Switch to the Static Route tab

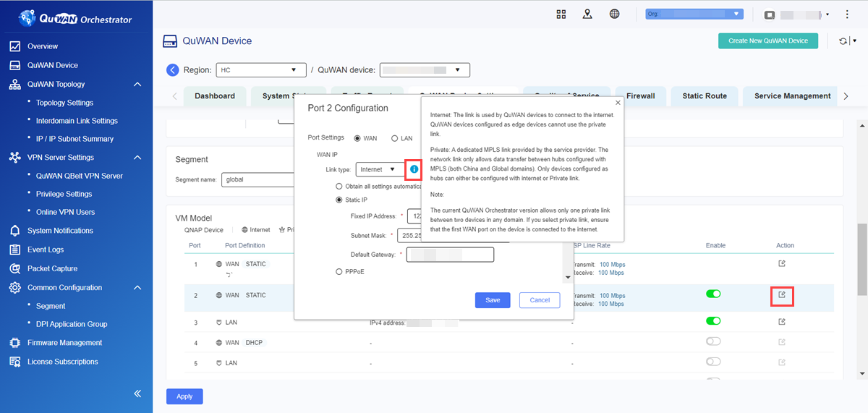(705, 95)
